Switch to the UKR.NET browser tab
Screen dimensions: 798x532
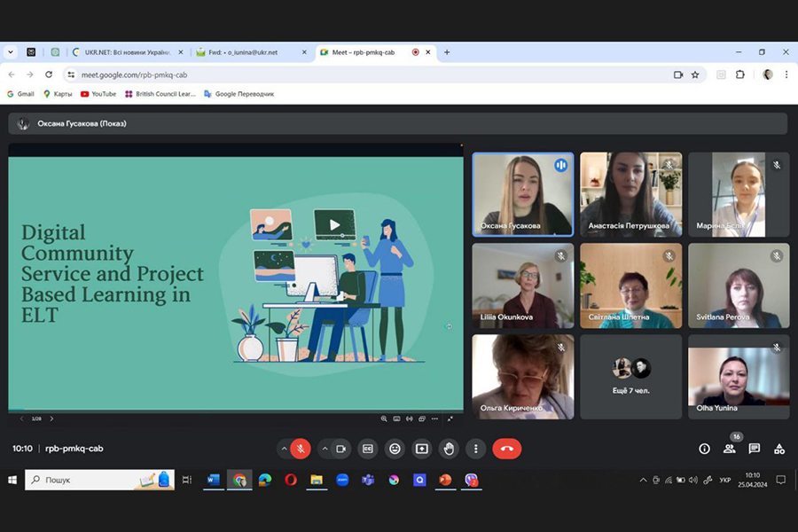[127, 52]
